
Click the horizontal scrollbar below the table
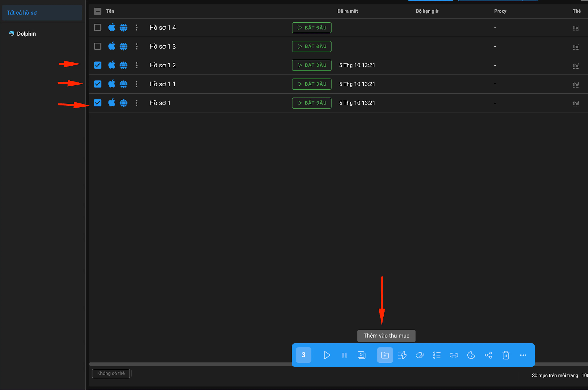190,364
